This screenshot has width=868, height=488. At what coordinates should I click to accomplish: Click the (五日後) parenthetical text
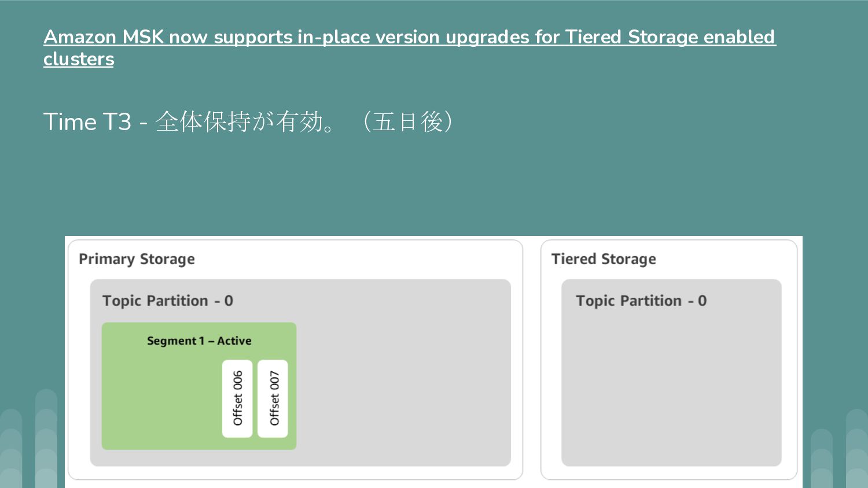(x=408, y=122)
